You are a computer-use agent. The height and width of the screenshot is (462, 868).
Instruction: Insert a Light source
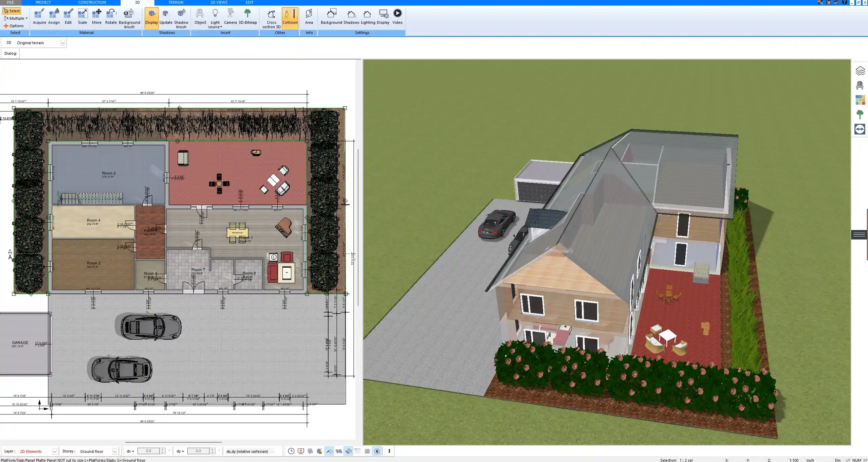(216, 16)
